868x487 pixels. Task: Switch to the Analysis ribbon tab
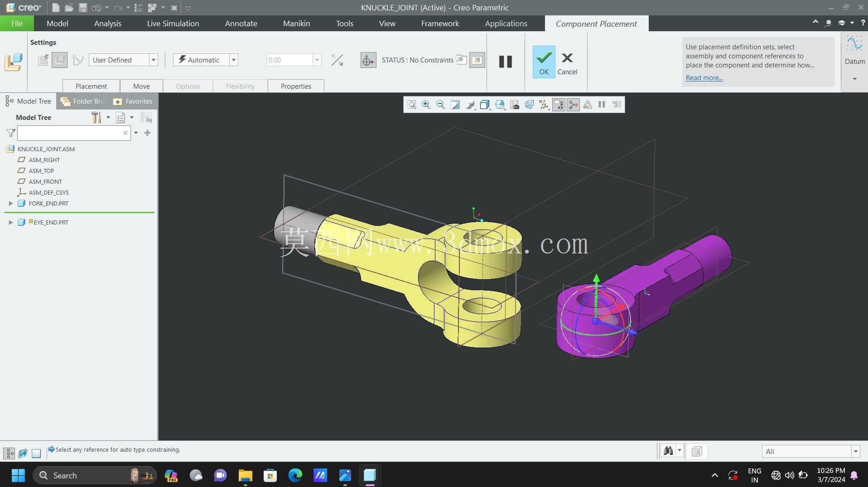108,24
